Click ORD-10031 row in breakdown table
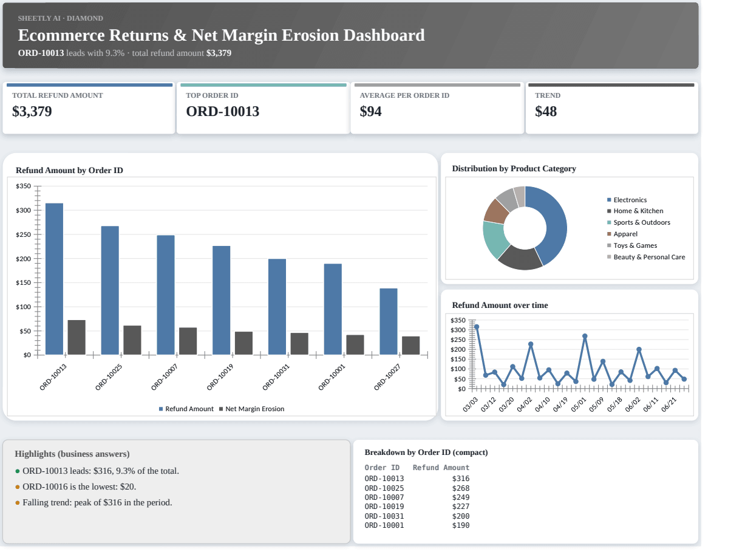 (417, 516)
